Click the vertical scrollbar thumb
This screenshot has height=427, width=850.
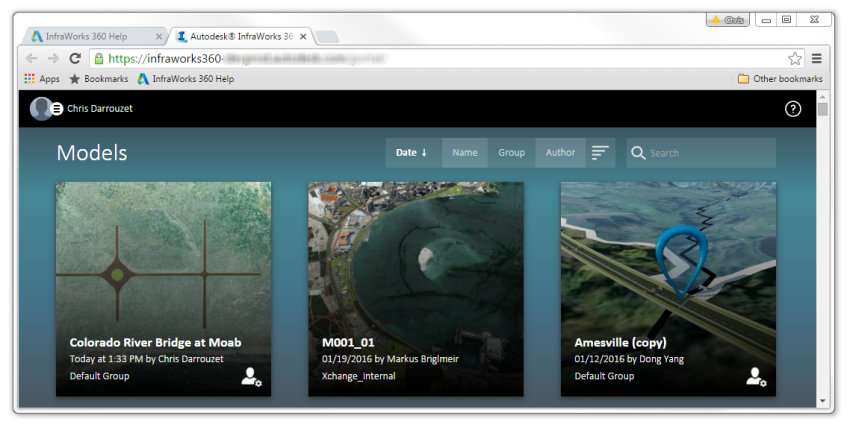click(823, 109)
